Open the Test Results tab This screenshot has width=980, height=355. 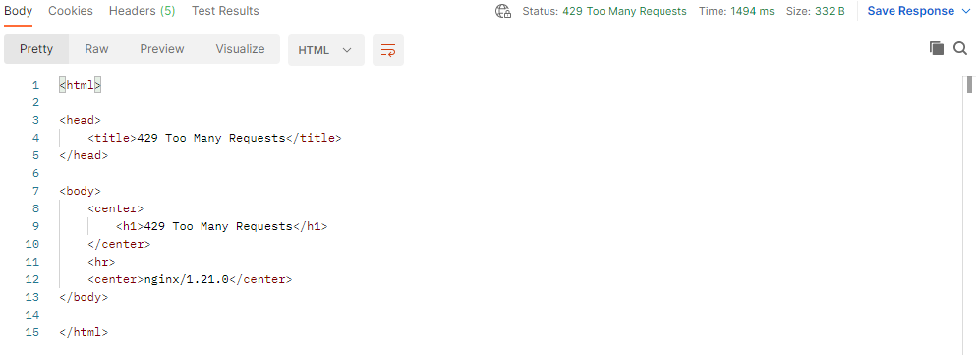coord(225,11)
